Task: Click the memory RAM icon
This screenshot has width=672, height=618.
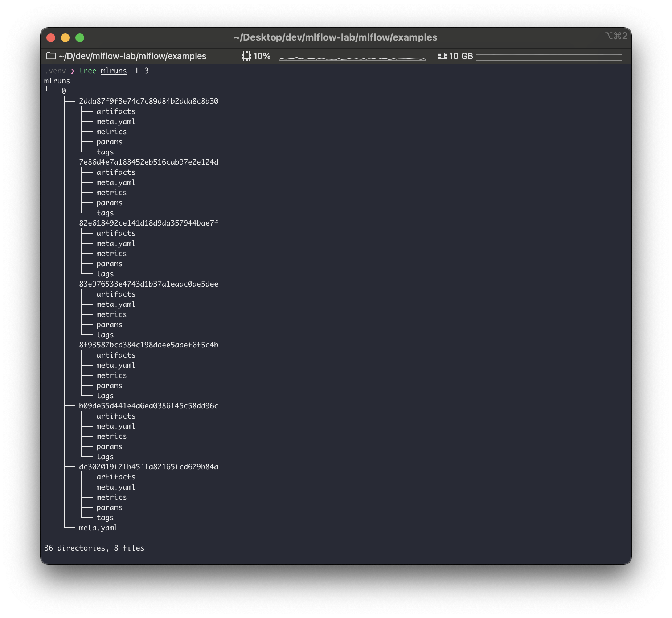Action: [x=442, y=56]
